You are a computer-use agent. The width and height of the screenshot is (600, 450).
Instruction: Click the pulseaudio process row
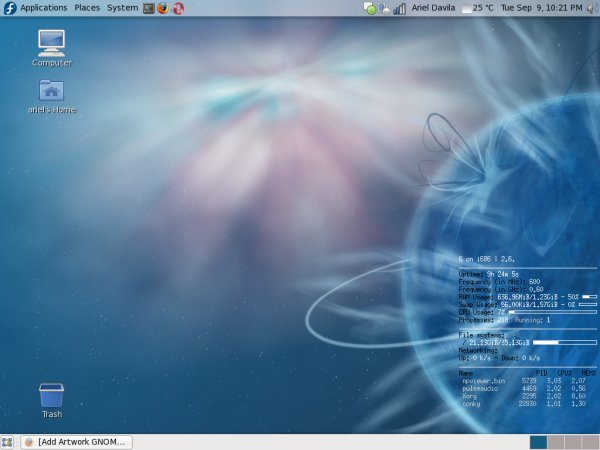[x=524, y=388]
